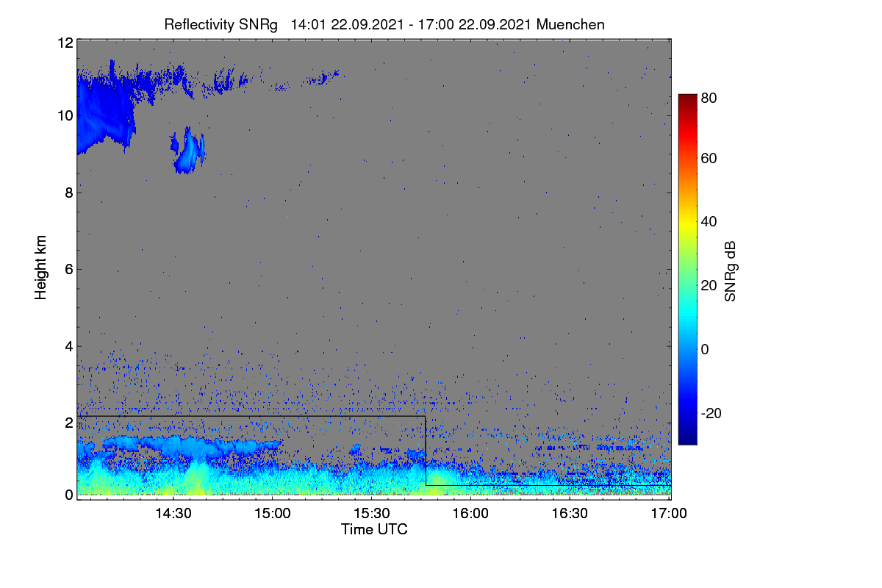Click the 10 km height axis tick label
This screenshot has width=882, height=588.
tap(65, 115)
